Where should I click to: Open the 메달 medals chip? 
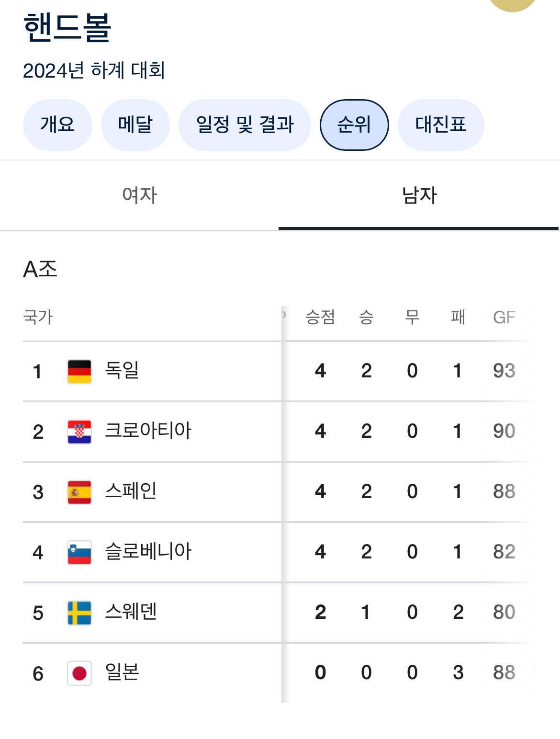pyautogui.click(x=135, y=125)
